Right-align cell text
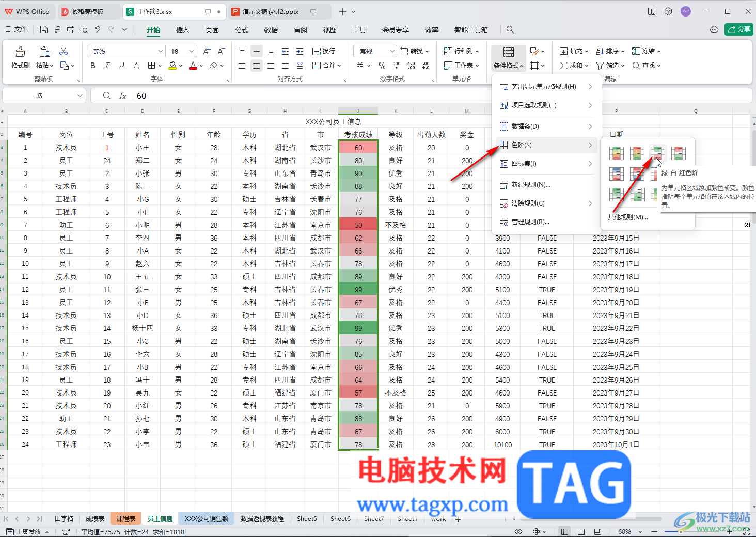The height and width of the screenshot is (537, 756). click(x=271, y=66)
